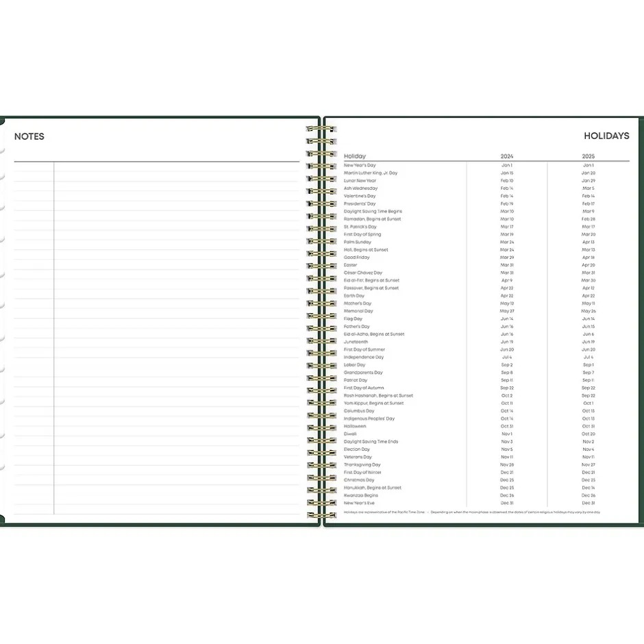Click the Independence Day row label
The width and height of the screenshot is (644, 644).
click(363, 357)
